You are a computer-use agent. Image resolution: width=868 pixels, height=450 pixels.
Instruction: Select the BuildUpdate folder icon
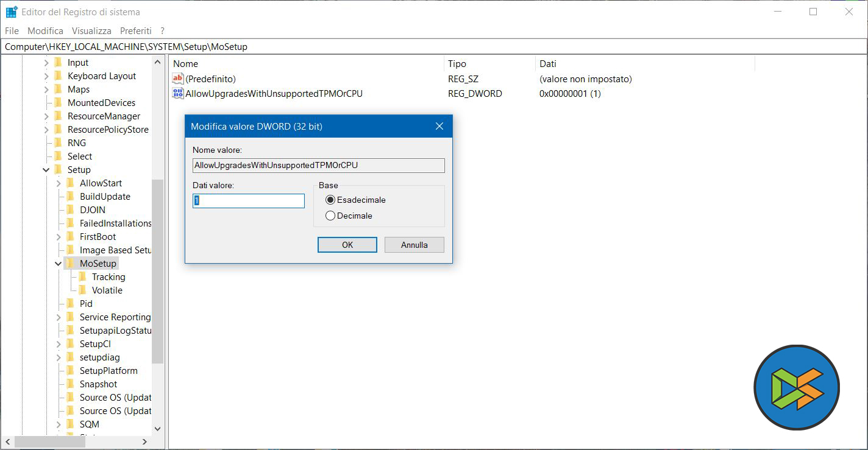[x=70, y=196]
